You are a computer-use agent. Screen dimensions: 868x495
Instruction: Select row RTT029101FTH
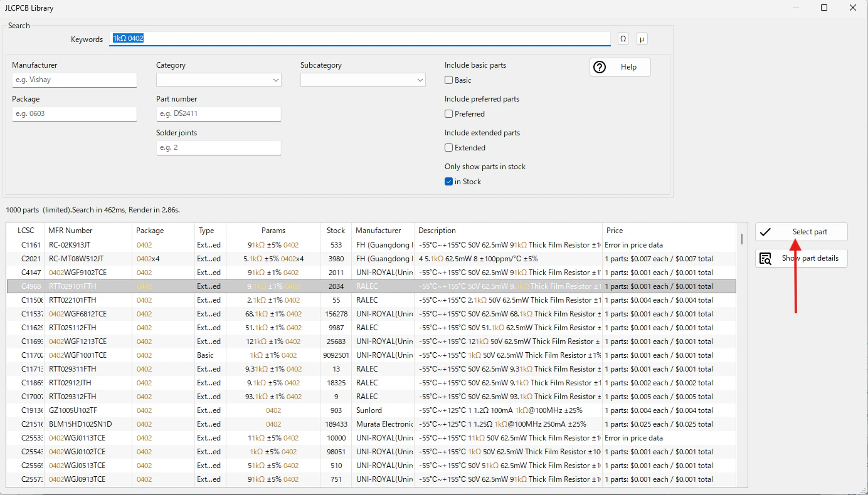pyautogui.click(x=371, y=286)
